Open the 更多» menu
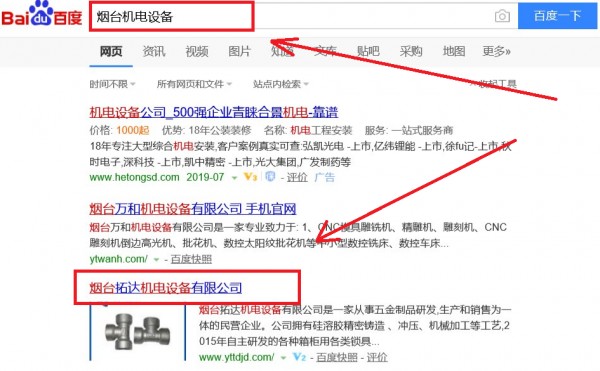The height and width of the screenshot is (371, 600). pyautogui.click(x=496, y=51)
